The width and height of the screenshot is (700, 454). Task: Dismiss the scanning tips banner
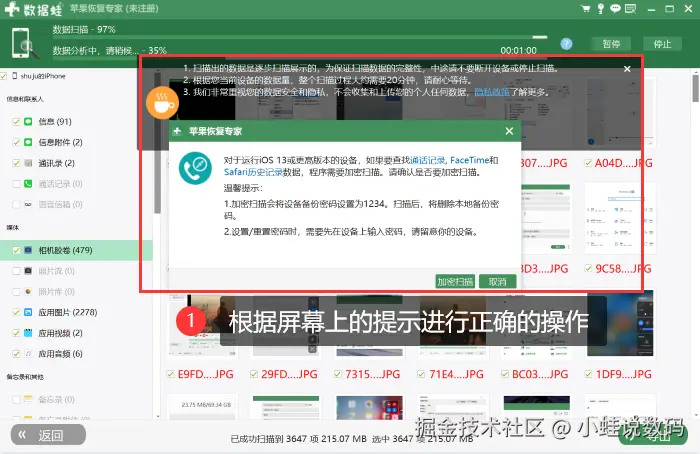coord(627,69)
